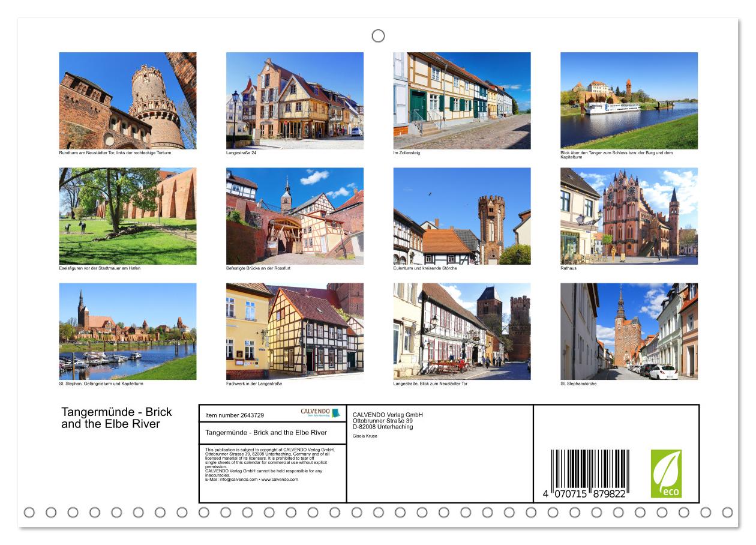756x545 pixels.
Task: Click the "E-Mail: info@calvendo.com" contact line
Action: [251, 480]
